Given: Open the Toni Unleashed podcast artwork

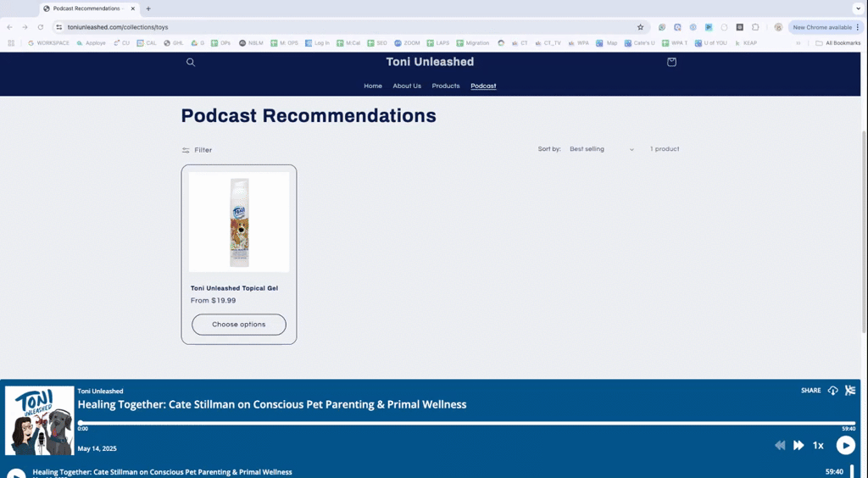Looking at the screenshot, I should click(39, 420).
